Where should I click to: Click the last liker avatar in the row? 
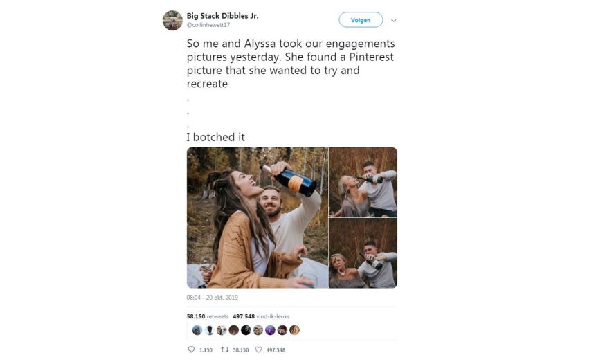click(294, 330)
